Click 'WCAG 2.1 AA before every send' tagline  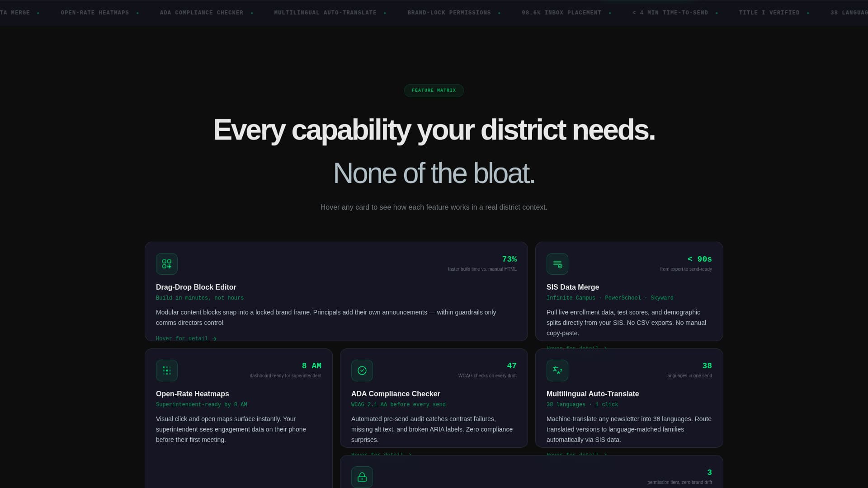(398, 405)
